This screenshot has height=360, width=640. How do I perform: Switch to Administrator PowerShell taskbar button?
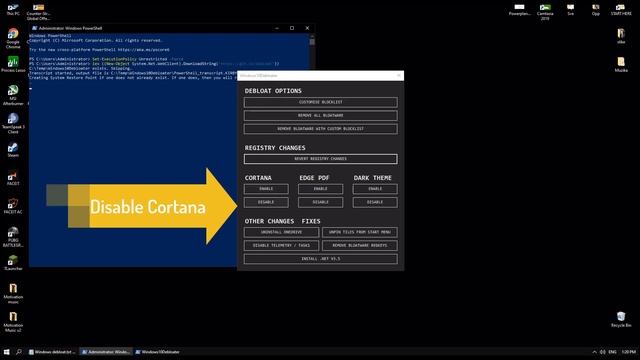click(105, 352)
